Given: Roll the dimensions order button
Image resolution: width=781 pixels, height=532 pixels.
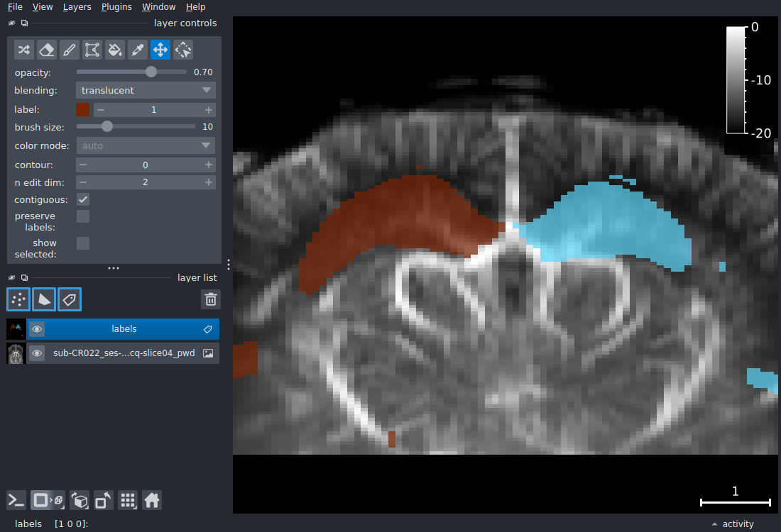Looking at the screenshot, I should point(80,500).
